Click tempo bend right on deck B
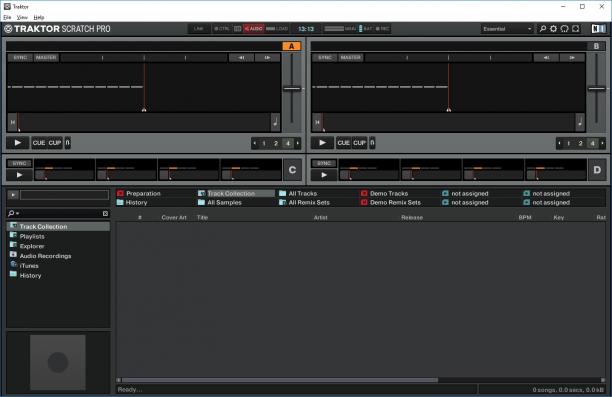This screenshot has height=397, width=612. pos(572,58)
